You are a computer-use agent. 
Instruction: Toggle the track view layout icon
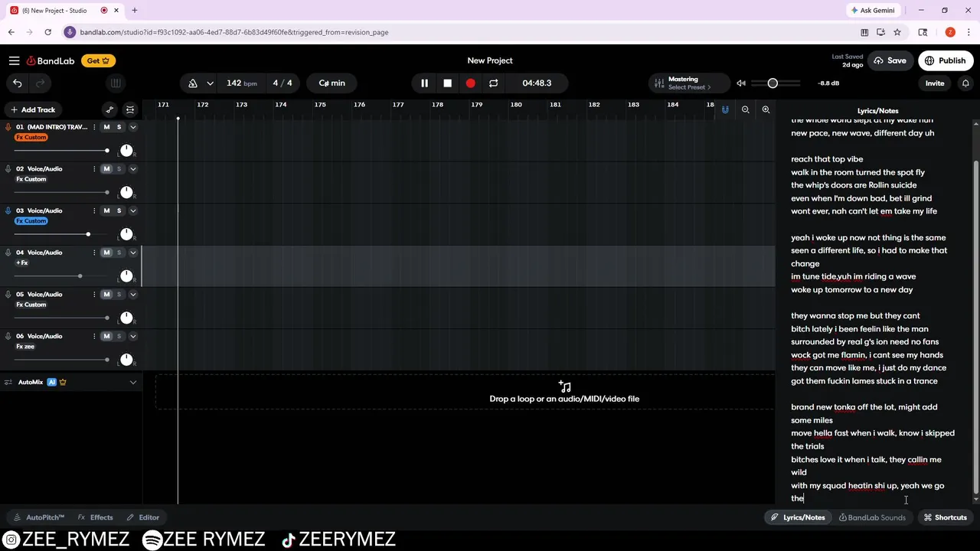[x=130, y=109]
